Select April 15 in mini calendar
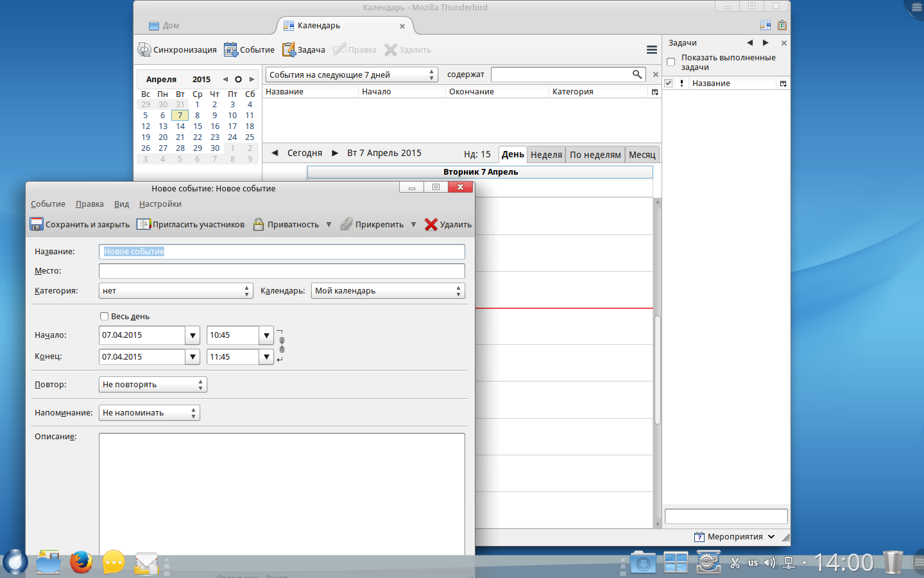The width and height of the screenshot is (924, 578). pos(198,127)
